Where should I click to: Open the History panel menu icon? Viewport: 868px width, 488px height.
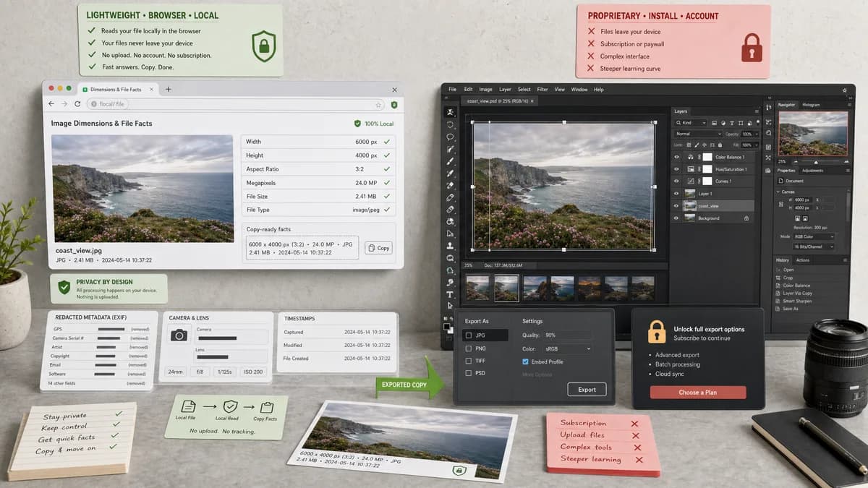click(845, 260)
